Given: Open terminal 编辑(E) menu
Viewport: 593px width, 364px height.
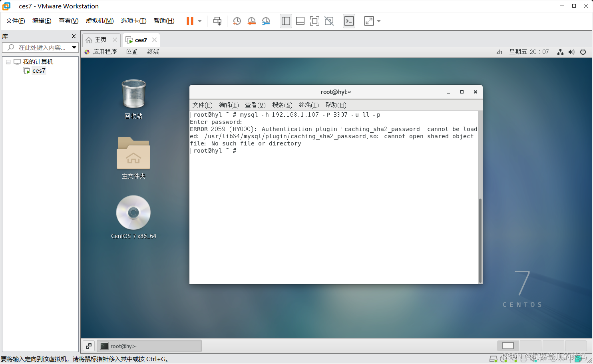Looking at the screenshot, I should [229, 105].
